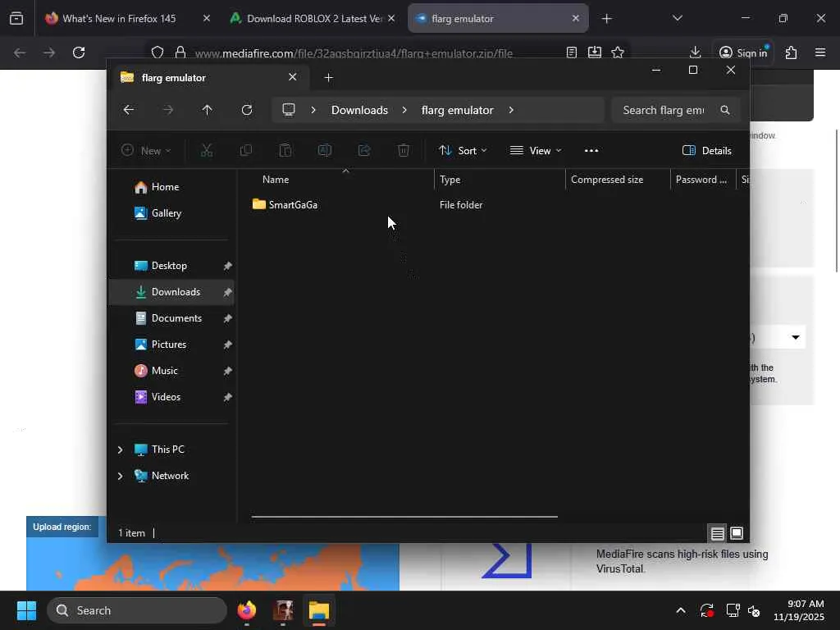Go up one folder level in Explorer
Image resolution: width=840 pixels, height=630 pixels.
point(208,110)
